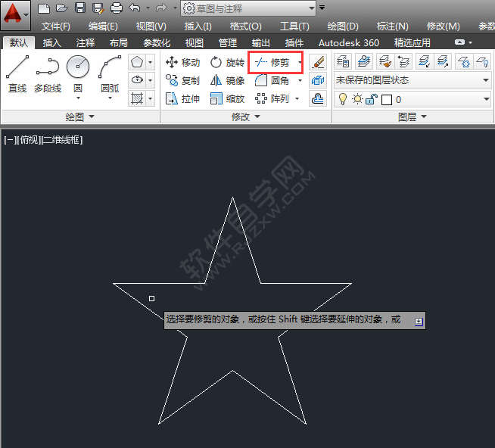Click the Make Object's Layer Current icon
Viewport: 495px width, 448px height.
pos(364,61)
